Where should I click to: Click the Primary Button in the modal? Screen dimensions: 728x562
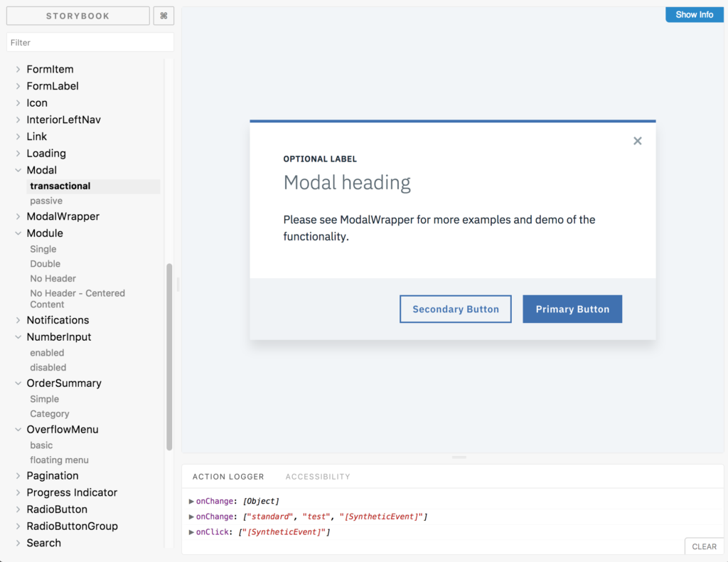click(572, 309)
